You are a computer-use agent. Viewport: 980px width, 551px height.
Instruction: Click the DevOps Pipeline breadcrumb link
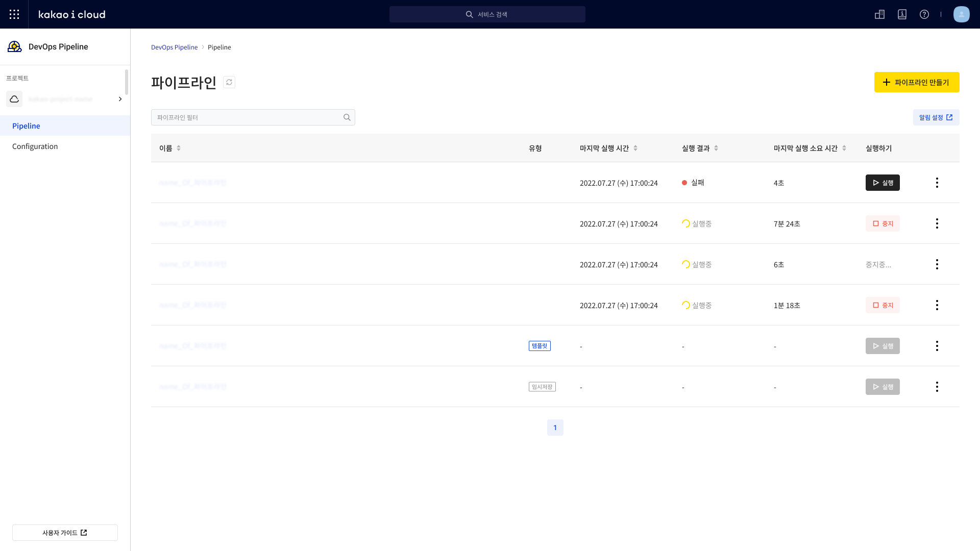[174, 47]
